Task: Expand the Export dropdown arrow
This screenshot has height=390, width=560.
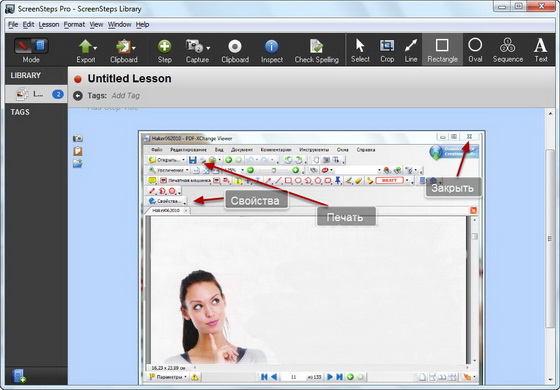Action: [95, 48]
